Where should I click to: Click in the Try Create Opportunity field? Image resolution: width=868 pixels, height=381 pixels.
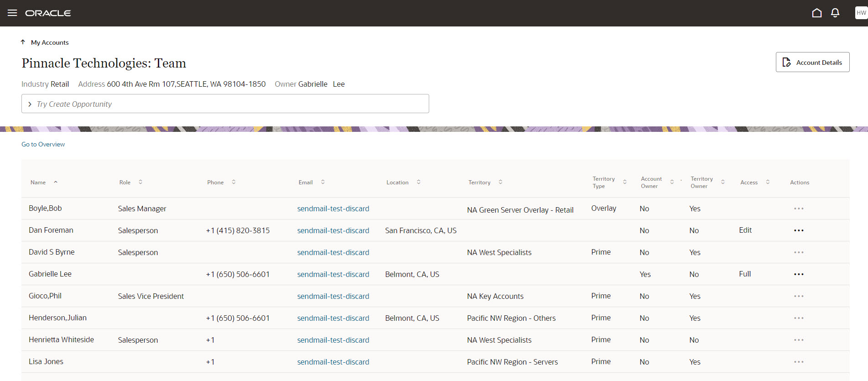(x=225, y=104)
